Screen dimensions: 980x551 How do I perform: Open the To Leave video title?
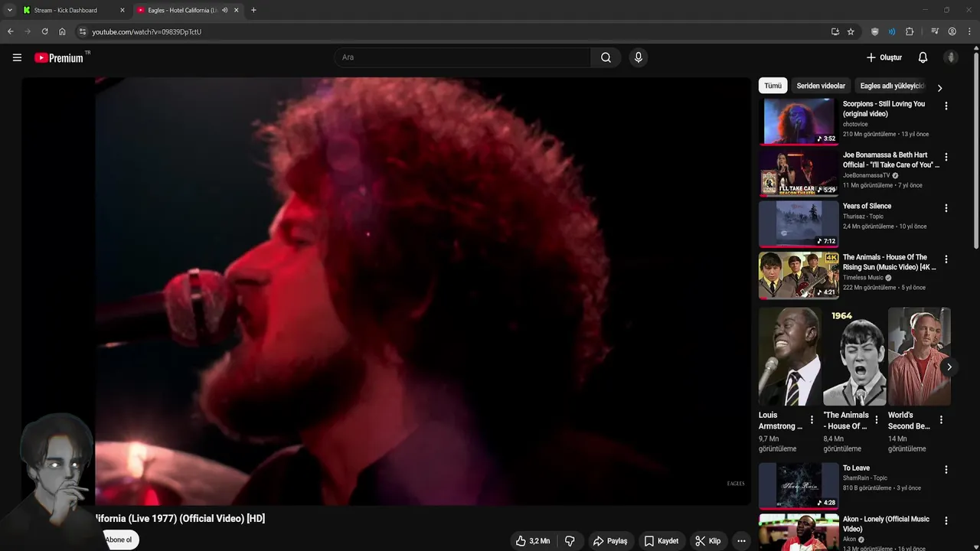click(856, 468)
